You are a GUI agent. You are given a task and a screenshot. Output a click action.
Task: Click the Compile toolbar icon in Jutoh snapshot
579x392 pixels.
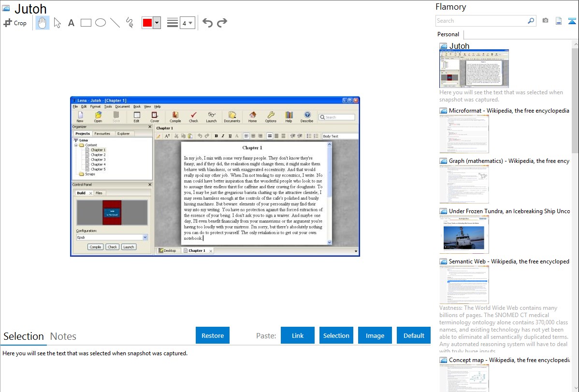pyautogui.click(x=175, y=117)
